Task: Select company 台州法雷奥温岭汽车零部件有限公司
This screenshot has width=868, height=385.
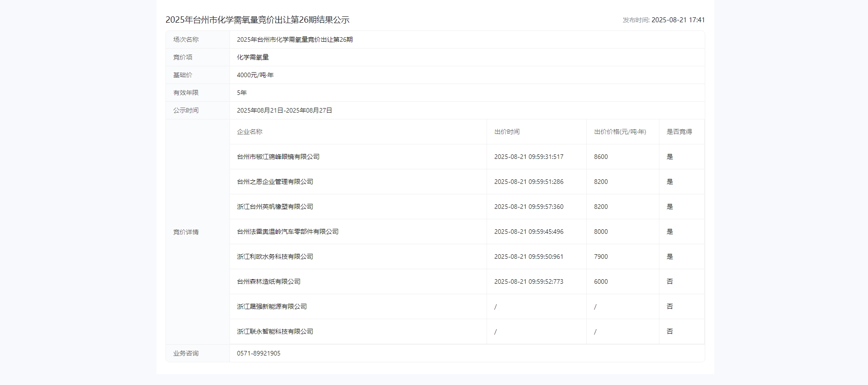Action: [x=288, y=232]
